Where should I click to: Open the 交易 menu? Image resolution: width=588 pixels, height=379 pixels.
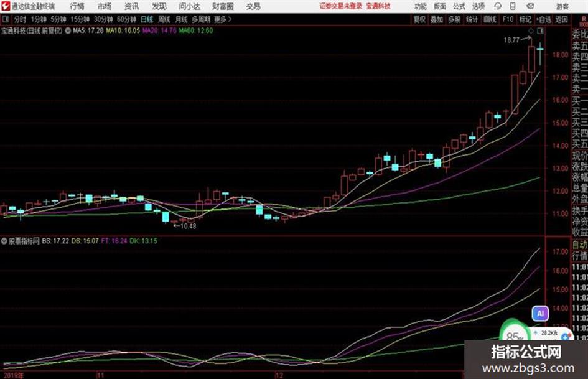click(x=253, y=6)
